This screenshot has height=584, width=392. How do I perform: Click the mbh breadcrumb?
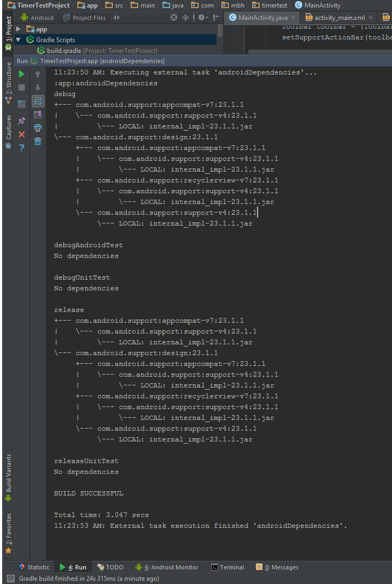pyautogui.click(x=233, y=5)
